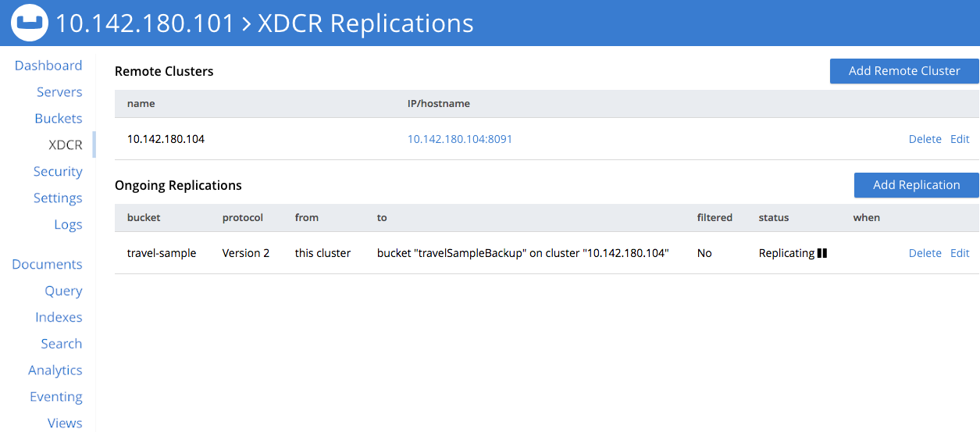The image size is (980, 432).
Task: Open the Search section
Action: click(x=62, y=345)
